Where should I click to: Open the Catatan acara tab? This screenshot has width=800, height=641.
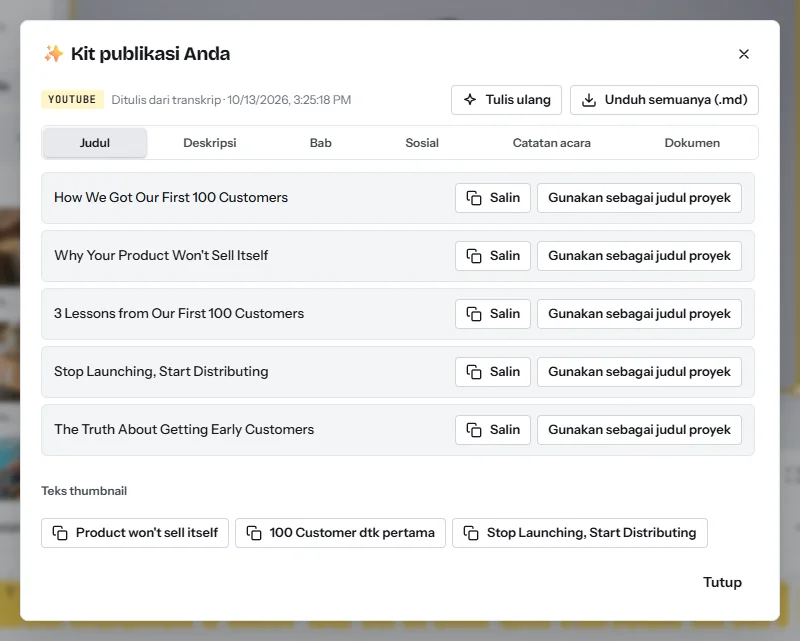(552, 143)
